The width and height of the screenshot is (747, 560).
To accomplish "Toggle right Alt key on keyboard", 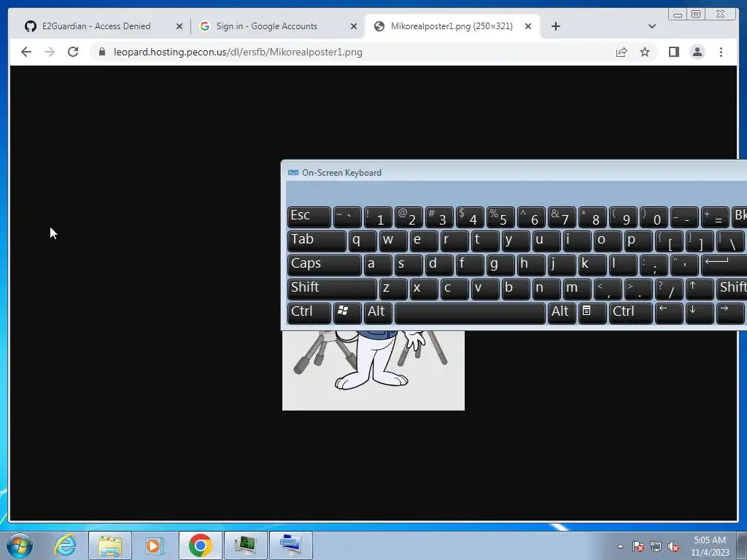I will [x=562, y=314].
